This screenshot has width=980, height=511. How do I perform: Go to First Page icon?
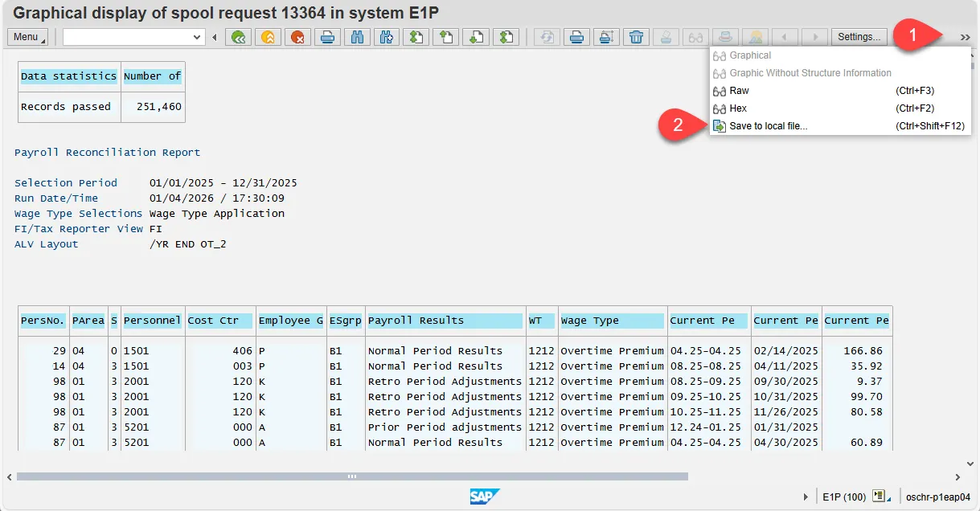coord(416,37)
